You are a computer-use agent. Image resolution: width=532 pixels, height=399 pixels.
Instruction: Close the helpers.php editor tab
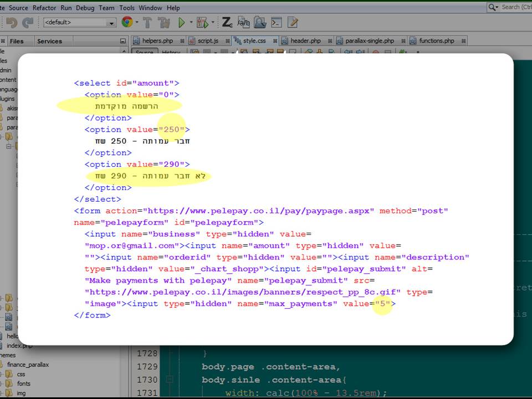(x=182, y=41)
